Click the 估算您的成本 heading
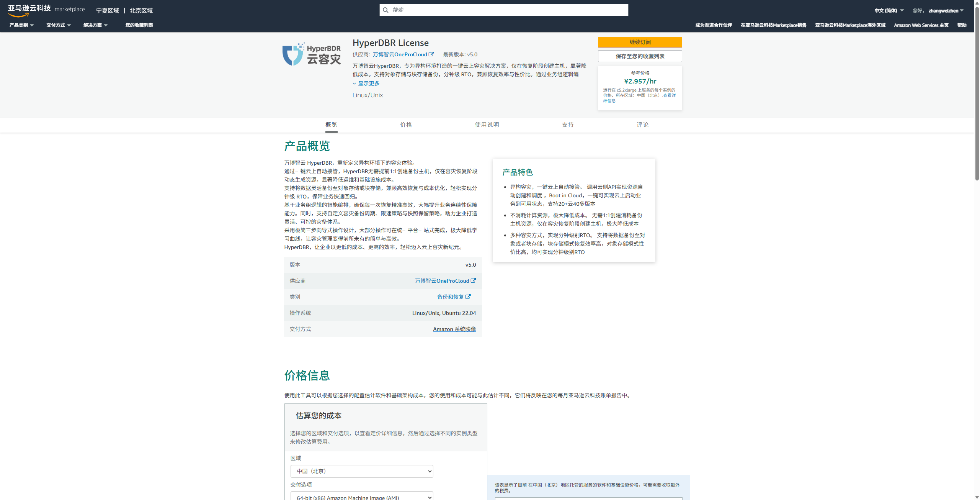This screenshot has width=980, height=500. [x=318, y=416]
